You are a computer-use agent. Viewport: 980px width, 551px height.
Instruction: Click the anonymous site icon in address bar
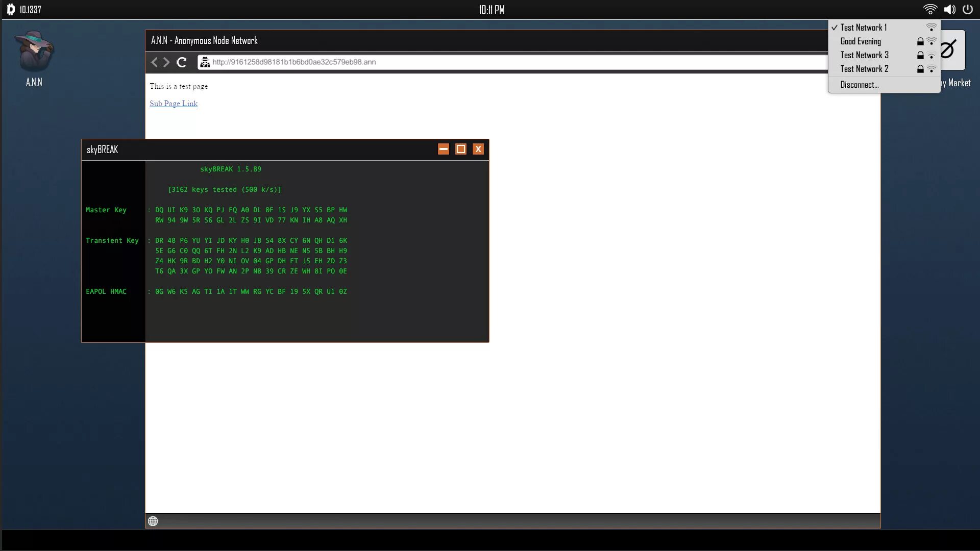point(205,62)
